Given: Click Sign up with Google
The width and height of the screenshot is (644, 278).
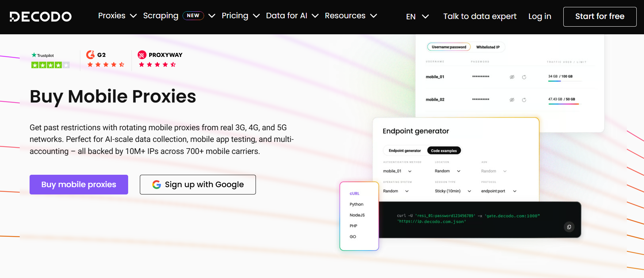Looking at the screenshot, I should (198, 185).
